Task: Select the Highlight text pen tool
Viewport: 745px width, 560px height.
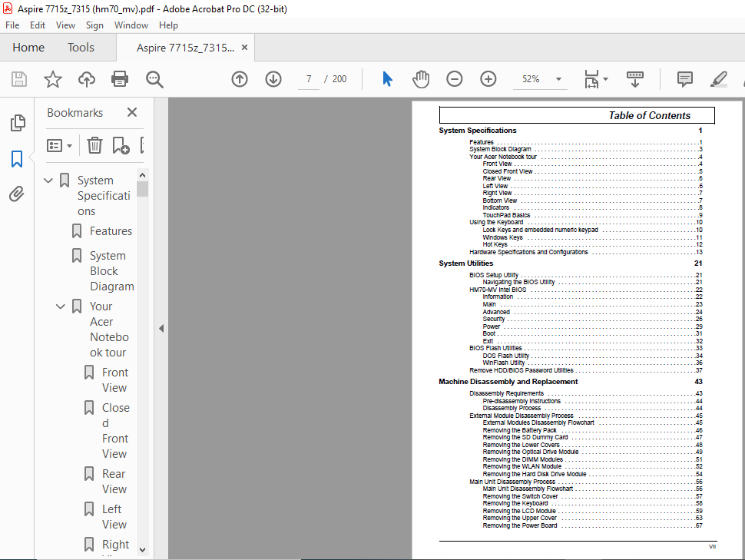Action: click(x=719, y=79)
